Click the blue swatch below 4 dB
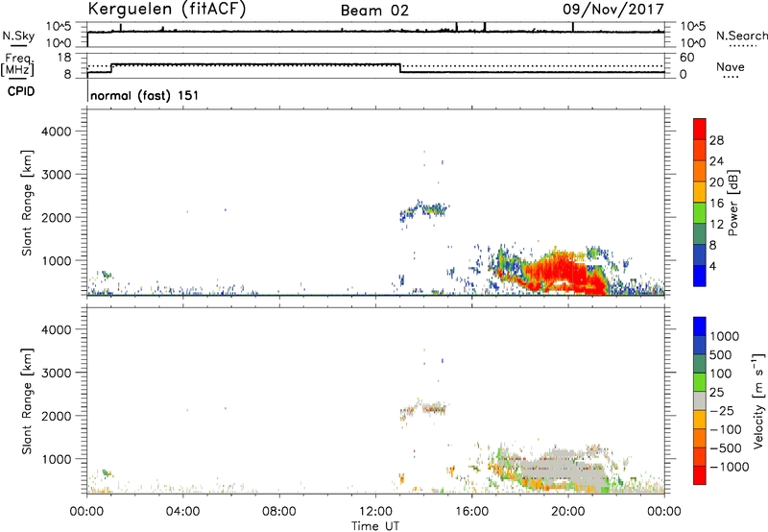The height and width of the screenshot is (532, 768). (x=700, y=276)
